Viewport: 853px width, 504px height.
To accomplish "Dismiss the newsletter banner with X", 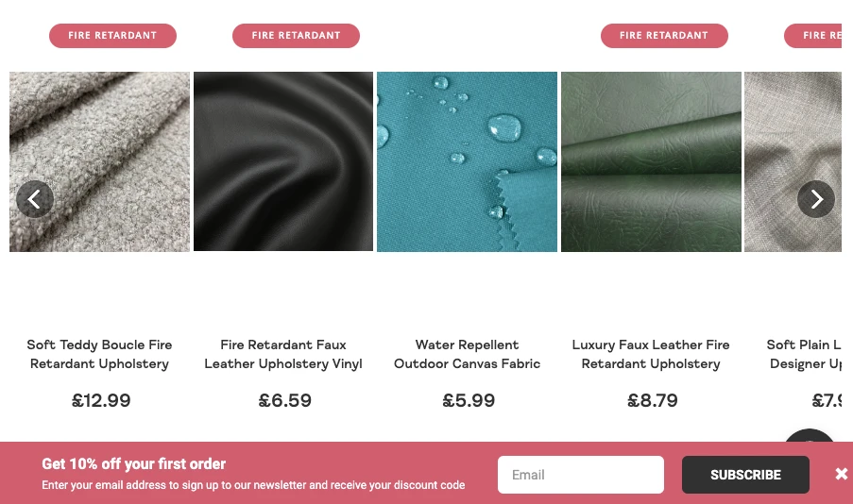I will (x=841, y=474).
